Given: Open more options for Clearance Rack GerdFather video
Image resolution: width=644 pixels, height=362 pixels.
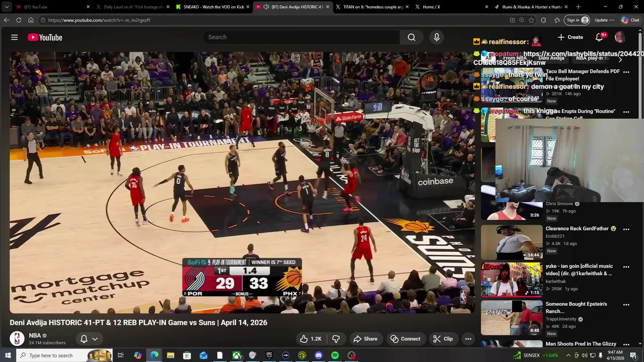Looking at the screenshot, I should (x=626, y=229).
